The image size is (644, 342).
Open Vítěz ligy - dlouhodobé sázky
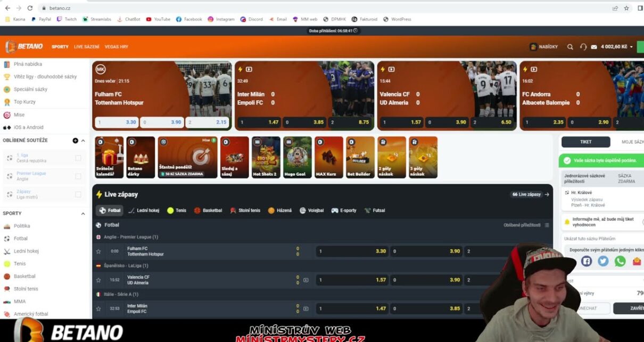(x=45, y=77)
